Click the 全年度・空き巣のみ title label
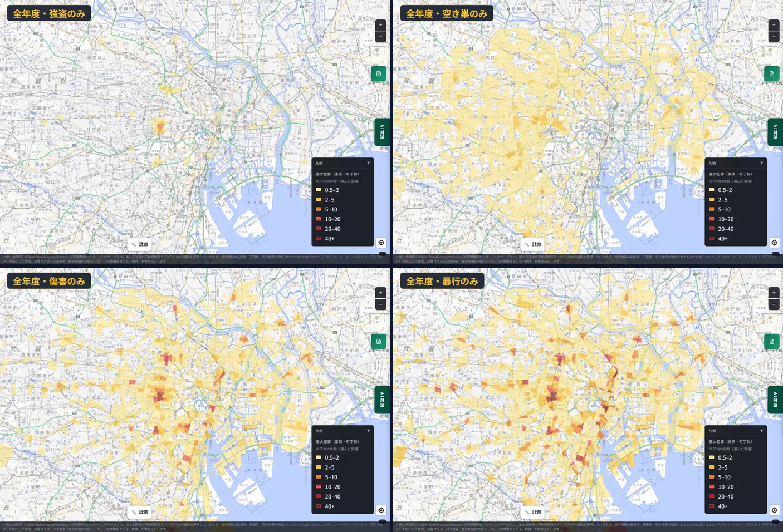Image resolution: width=783 pixels, height=532 pixels. click(447, 13)
